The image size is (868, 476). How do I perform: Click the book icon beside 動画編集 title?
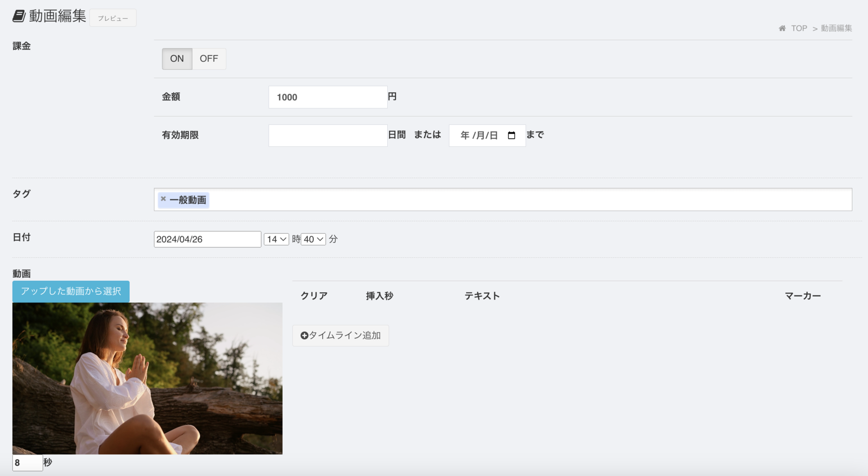19,16
